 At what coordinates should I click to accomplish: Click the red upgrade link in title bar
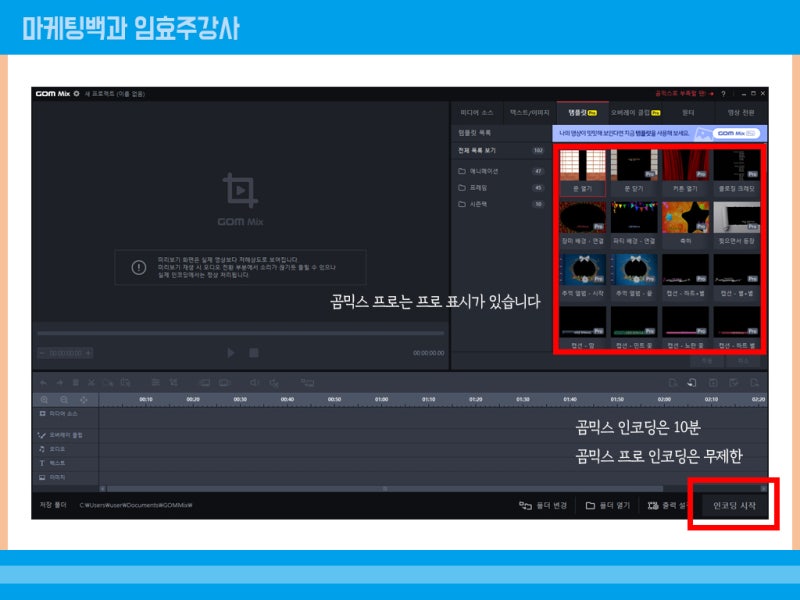point(684,94)
